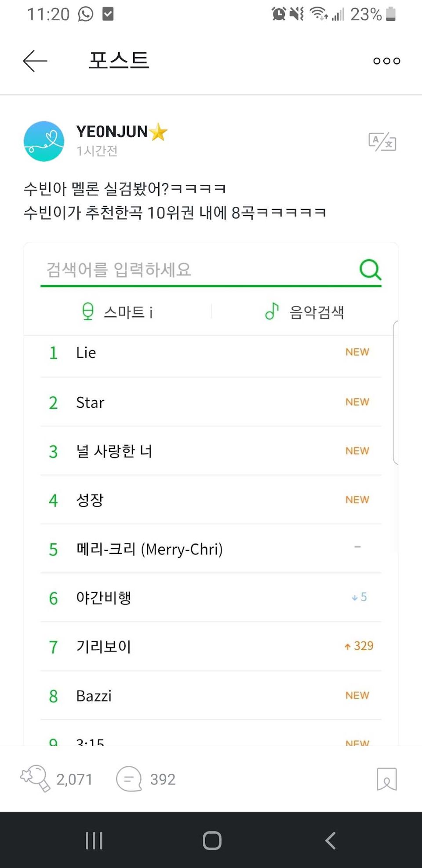The image size is (422, 868).
Task: Tap the translate post icon
Action: click(382, 142)
